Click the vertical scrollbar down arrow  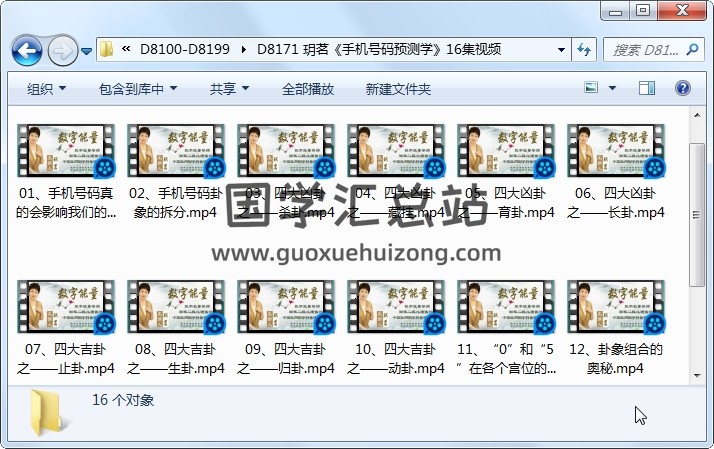[x=698, y=374]
